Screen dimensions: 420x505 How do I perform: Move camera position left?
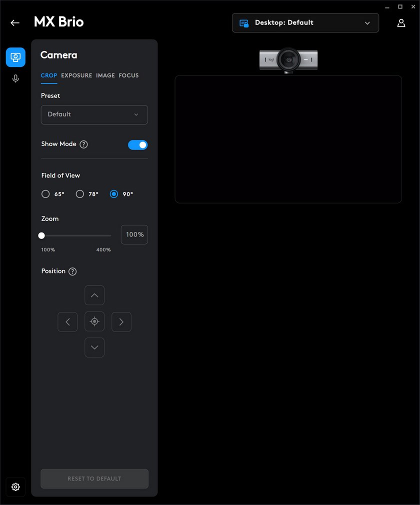pyautogui.click(x=67, y=321)
